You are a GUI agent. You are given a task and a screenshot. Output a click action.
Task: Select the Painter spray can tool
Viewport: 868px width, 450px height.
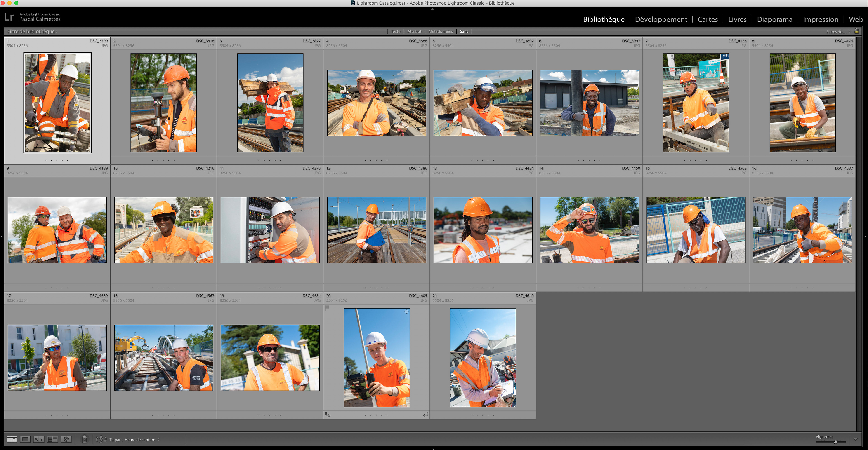(85, 439)
